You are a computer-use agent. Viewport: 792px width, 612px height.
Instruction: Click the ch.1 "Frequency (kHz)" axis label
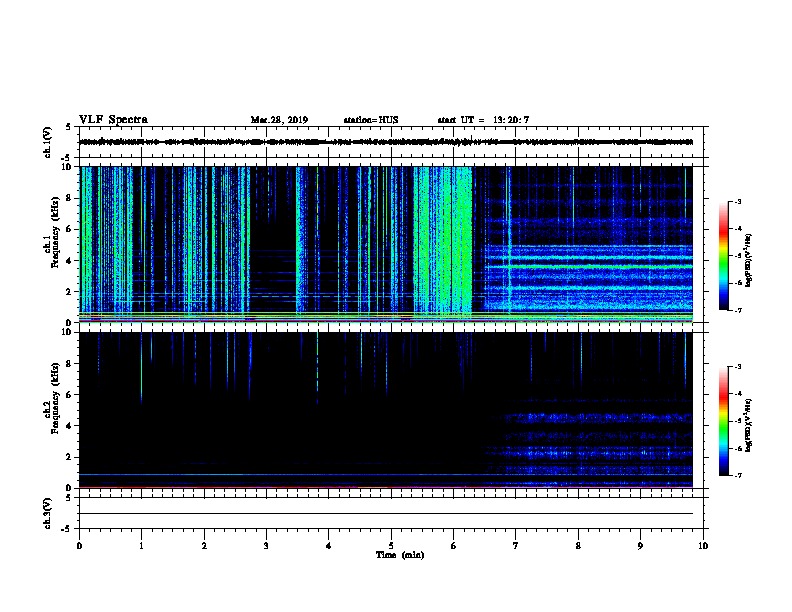56,232
